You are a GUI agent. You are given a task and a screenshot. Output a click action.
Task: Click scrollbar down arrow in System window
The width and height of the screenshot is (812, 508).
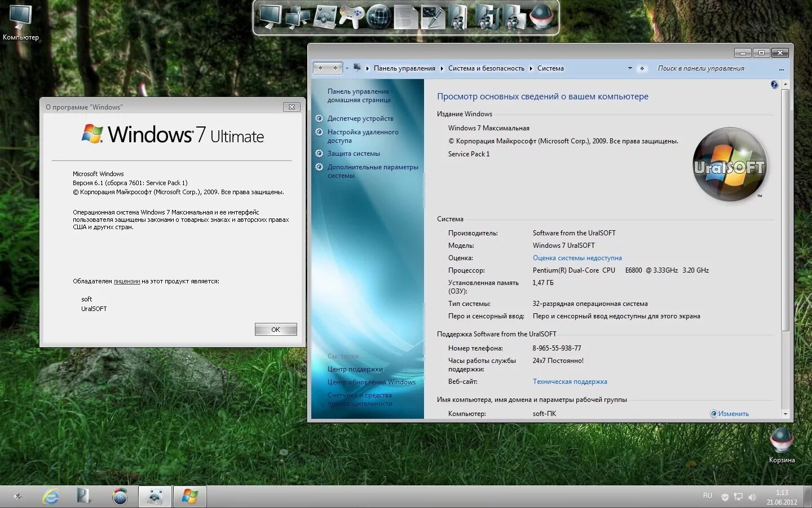pos(785,414)
